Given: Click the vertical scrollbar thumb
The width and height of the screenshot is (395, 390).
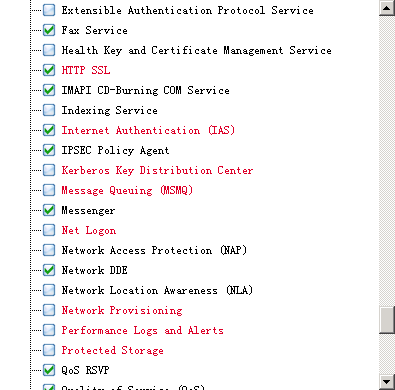Looking at the screenshot, I should [x=387, y=320].
